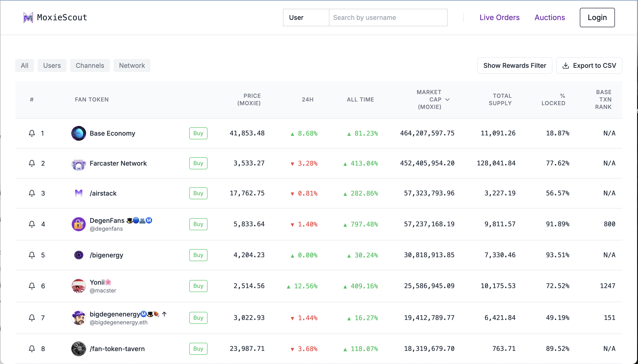Open /airstack channel name
638x364 pixels.
pyautogui.click(x=103, y=193)
